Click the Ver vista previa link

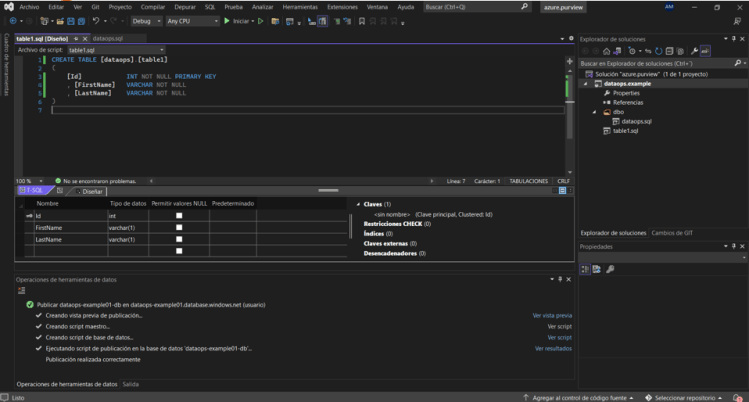click(x=552, y=314)
